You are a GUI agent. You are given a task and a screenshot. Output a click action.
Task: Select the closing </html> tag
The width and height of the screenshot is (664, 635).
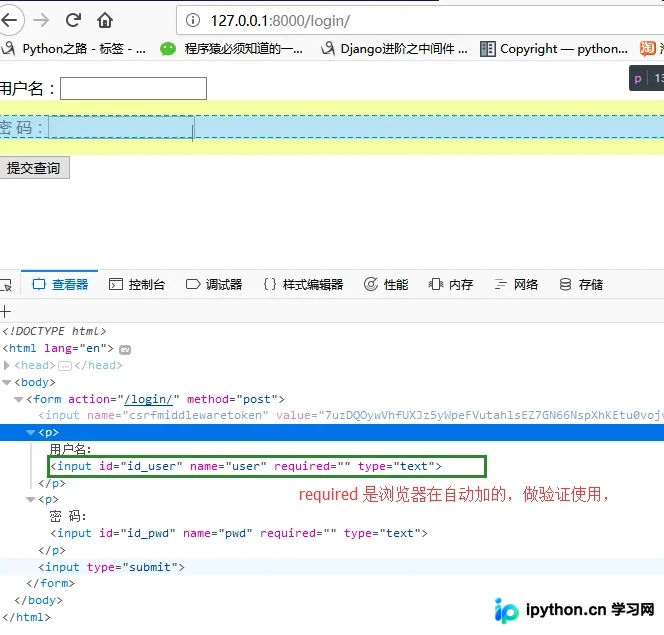[26, 617]
